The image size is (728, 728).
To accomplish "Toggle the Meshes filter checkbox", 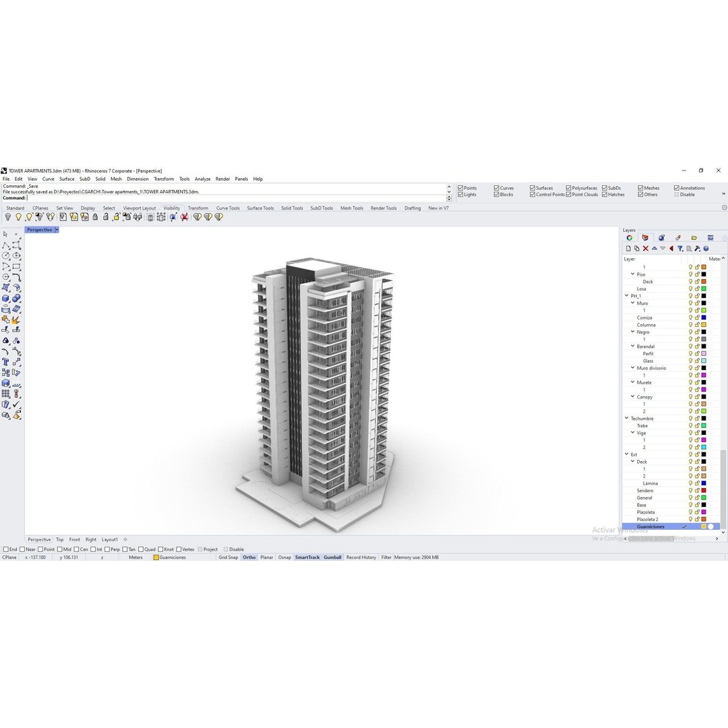I will [640, 188].
